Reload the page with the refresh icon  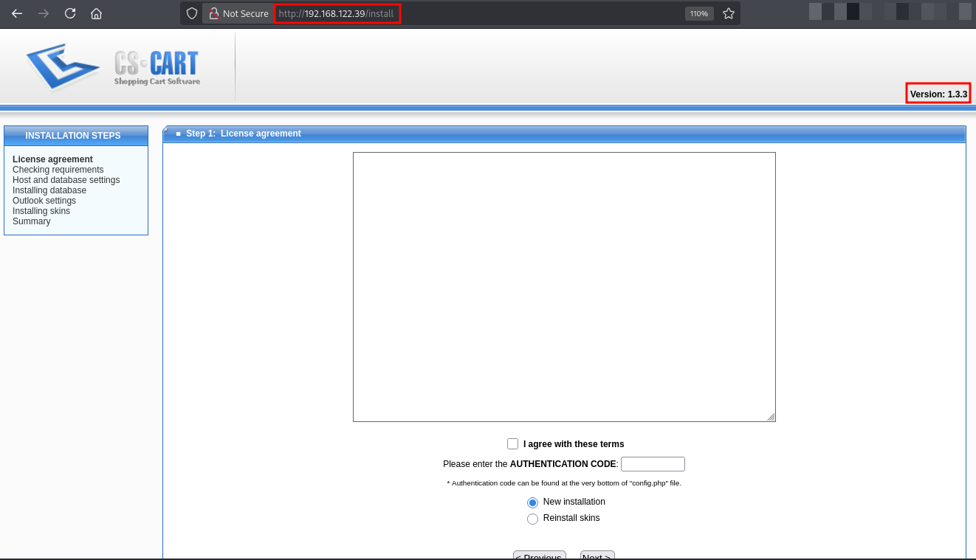[70, 13]
